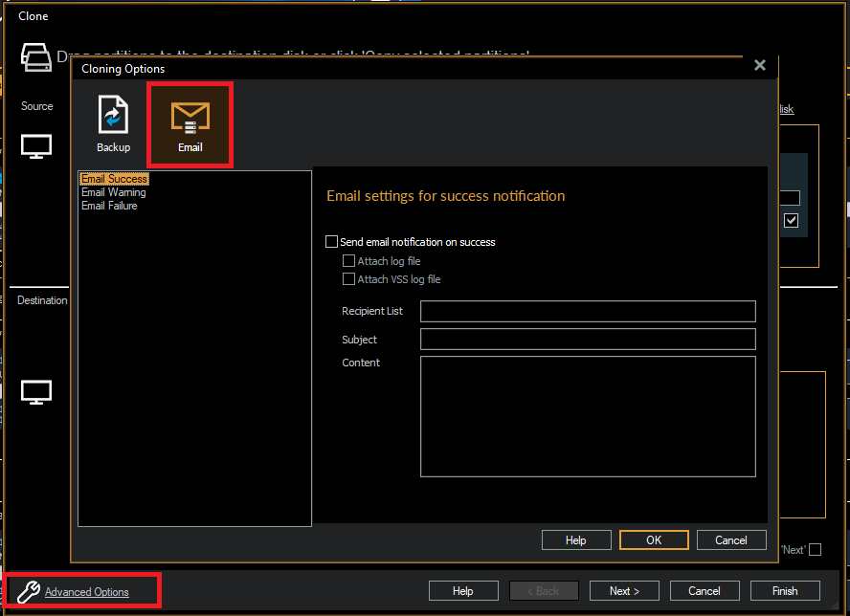This screenshot has height=616, width=850.
Task: Select Email Success in the settings list
Action: point(113,178)
